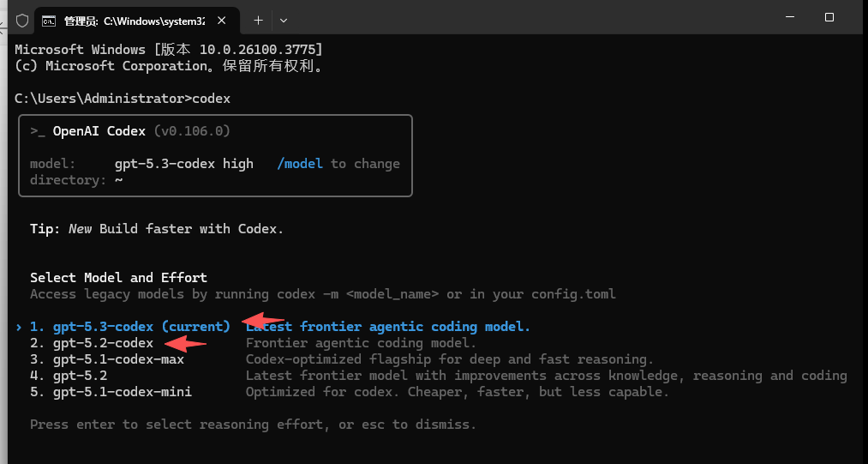Pick the gpt-5.1-codex-max model entry
This screenshot has height=464, width=868.
coord(107,359)
